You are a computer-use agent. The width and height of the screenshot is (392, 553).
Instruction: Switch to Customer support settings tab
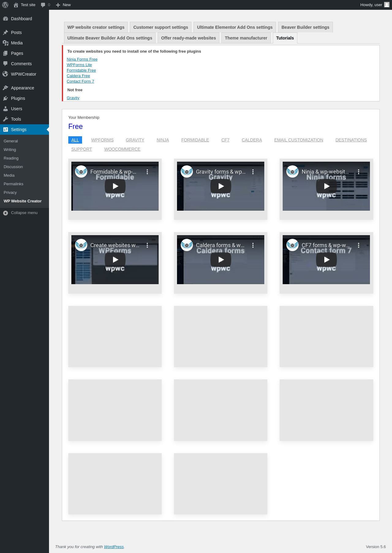click(x=160, y=27)
